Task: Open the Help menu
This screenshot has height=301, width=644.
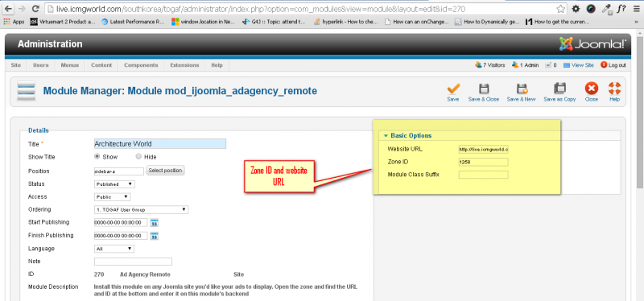Action: click(217, 65)
